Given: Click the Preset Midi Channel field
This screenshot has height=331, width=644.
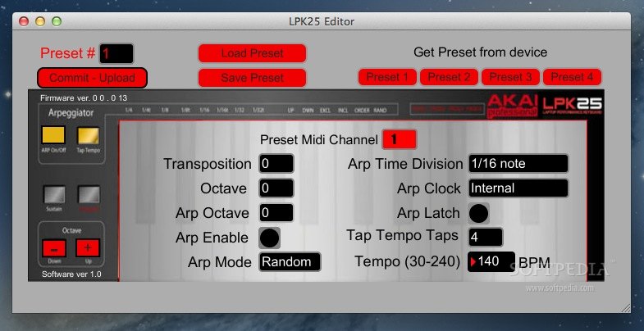Looking at the screenshot, I should 400,139.
